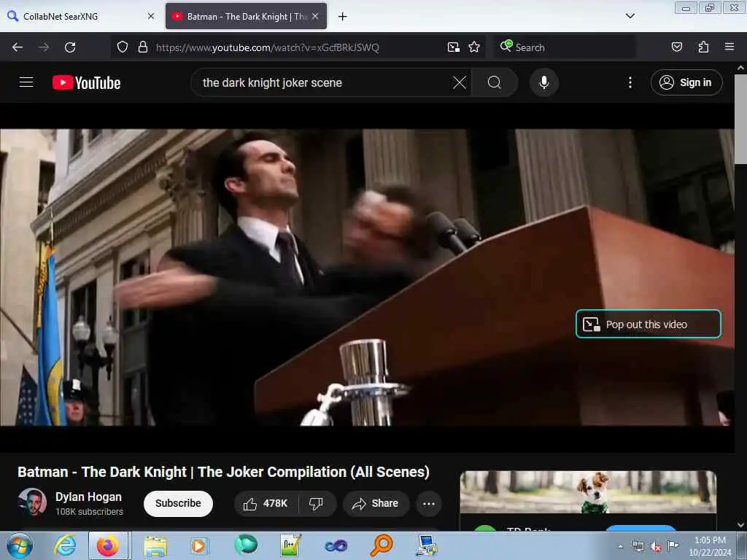This screenshot has height=560, width=747.
Task: Like the video with 478K likes
Action: [x=266, y=504]
